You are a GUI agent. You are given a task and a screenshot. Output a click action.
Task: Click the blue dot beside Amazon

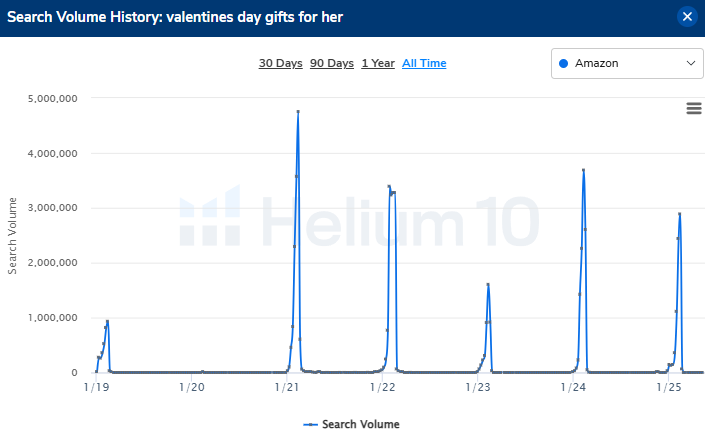click(564, 63)
